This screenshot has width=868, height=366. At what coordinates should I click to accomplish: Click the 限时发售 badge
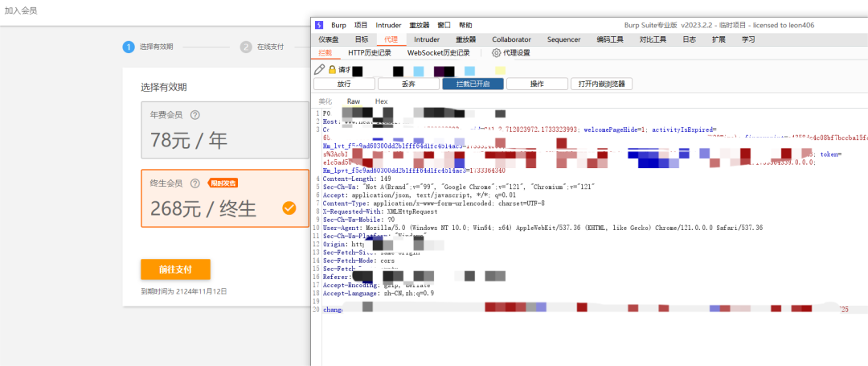[223, 183]
